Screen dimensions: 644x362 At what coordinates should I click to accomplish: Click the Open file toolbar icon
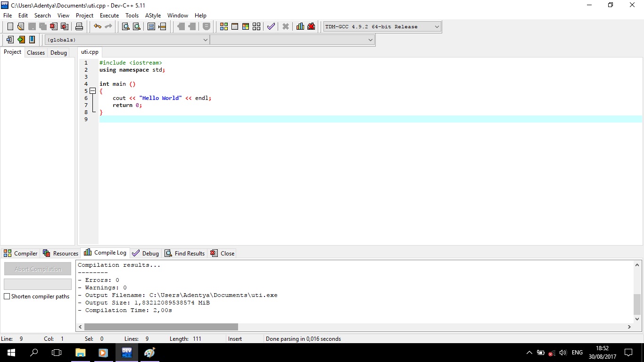tap(21, 26)
